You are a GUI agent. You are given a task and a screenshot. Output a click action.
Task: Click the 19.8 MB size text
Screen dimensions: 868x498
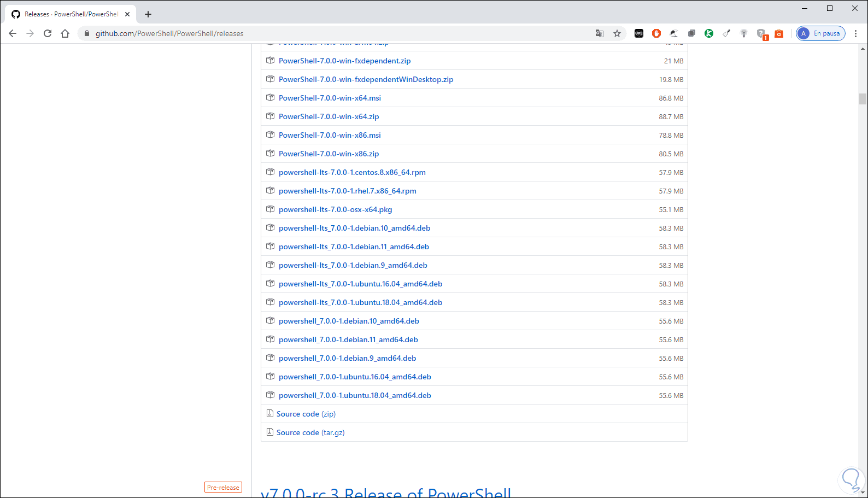click(671, 79)
